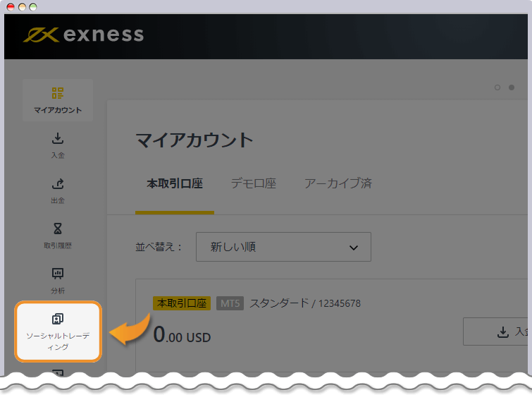Open 分析 analysis sidebar item
532x395 pixels.
[58, 281]
